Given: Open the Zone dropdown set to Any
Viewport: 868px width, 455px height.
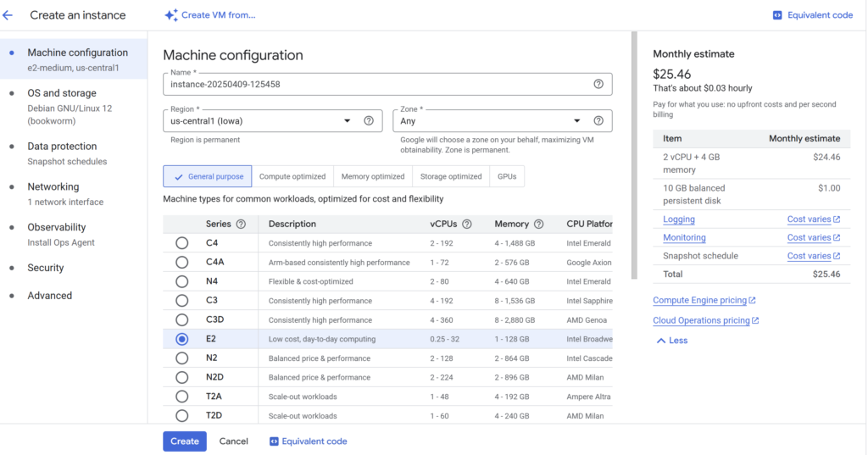Looking at the screenshot, I should [490, 121].
